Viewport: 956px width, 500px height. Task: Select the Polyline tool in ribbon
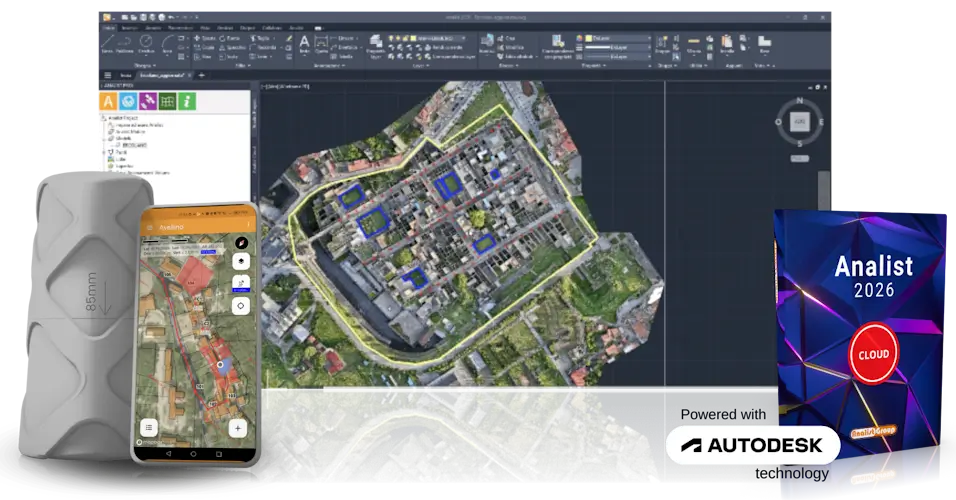tap(125, 44)
